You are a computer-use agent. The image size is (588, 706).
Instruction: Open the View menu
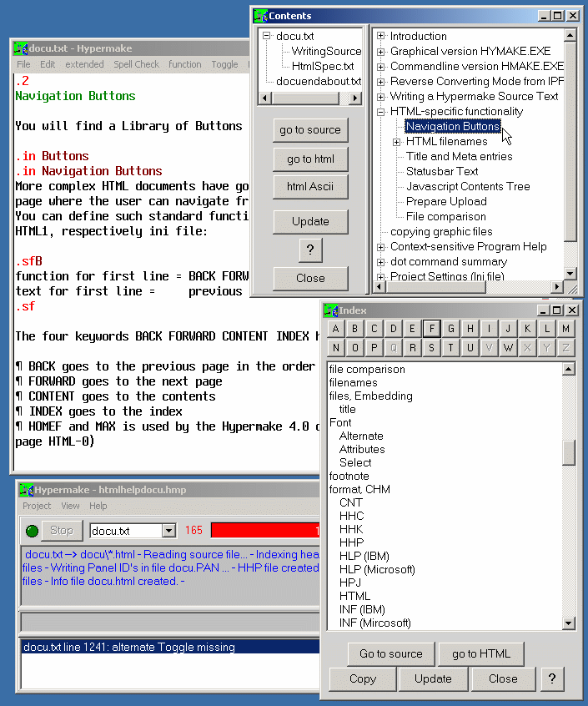pos(70,506)
